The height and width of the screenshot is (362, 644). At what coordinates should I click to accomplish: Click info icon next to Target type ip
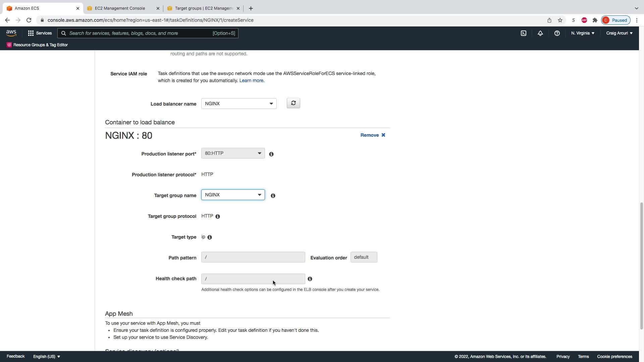tap(210, 237)
